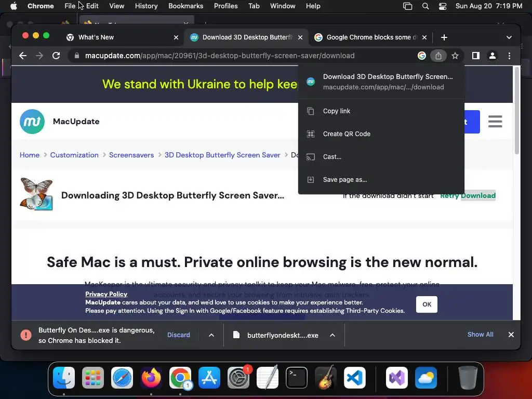
Task: Click the Retry Download link
Action: click(468, 195)
